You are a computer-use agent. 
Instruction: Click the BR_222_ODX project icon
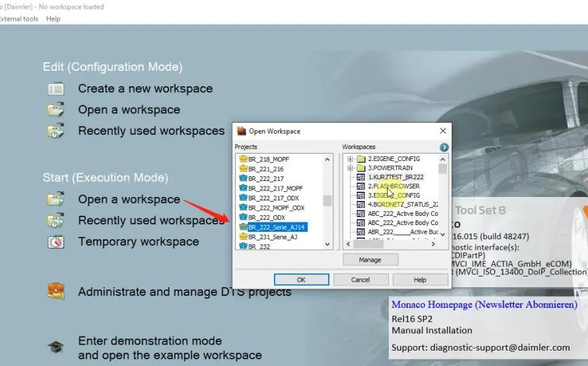pyautogui.click(x=243, y=217)
